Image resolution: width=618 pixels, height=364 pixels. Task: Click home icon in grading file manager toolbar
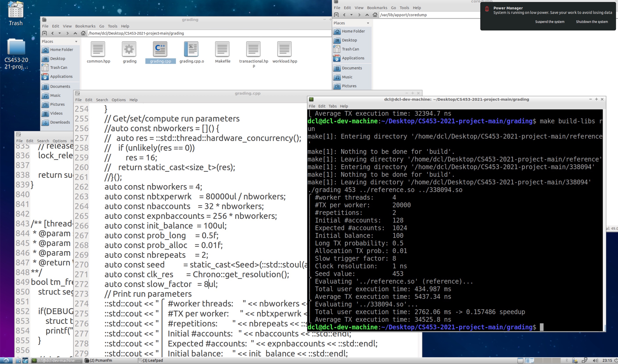[83, 33]
